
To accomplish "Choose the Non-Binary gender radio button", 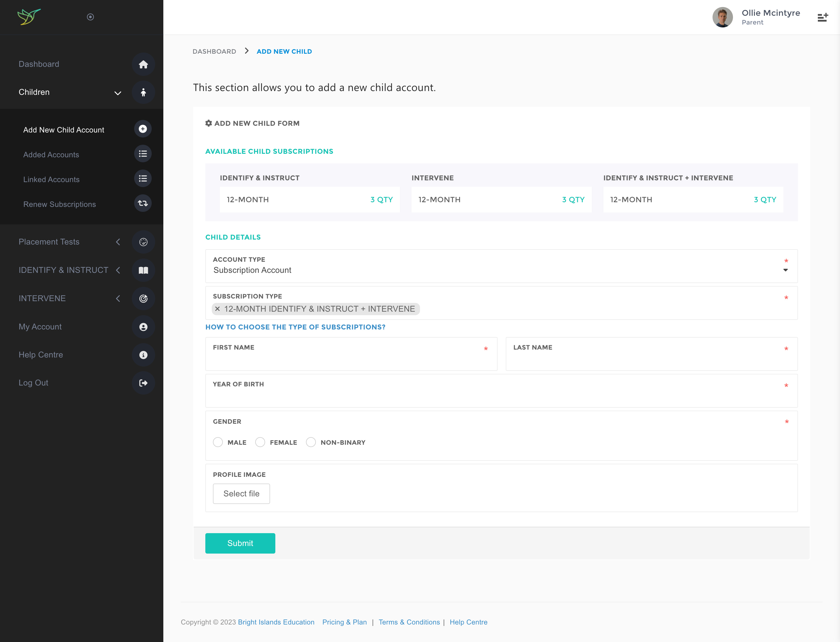I will click(311, 442).
